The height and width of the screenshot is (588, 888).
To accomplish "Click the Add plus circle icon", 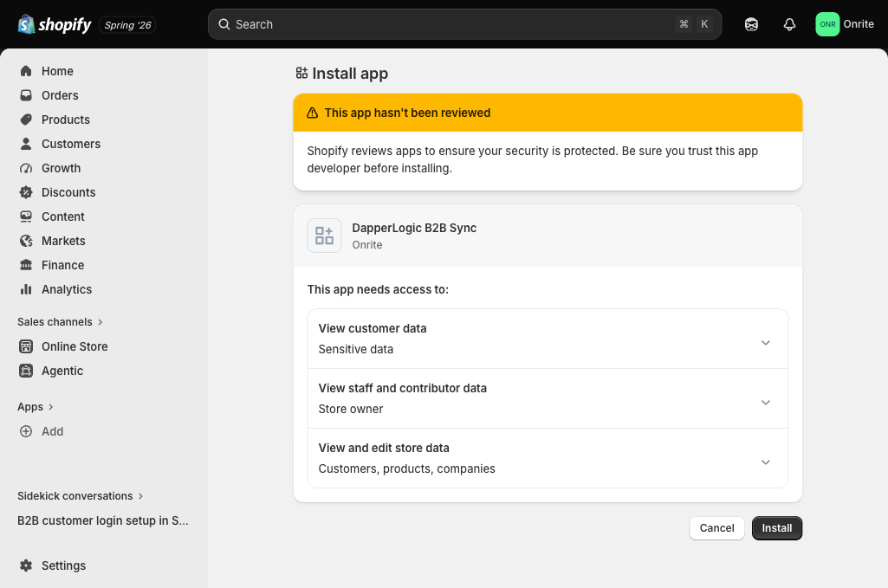I will (x=26, y=431).
